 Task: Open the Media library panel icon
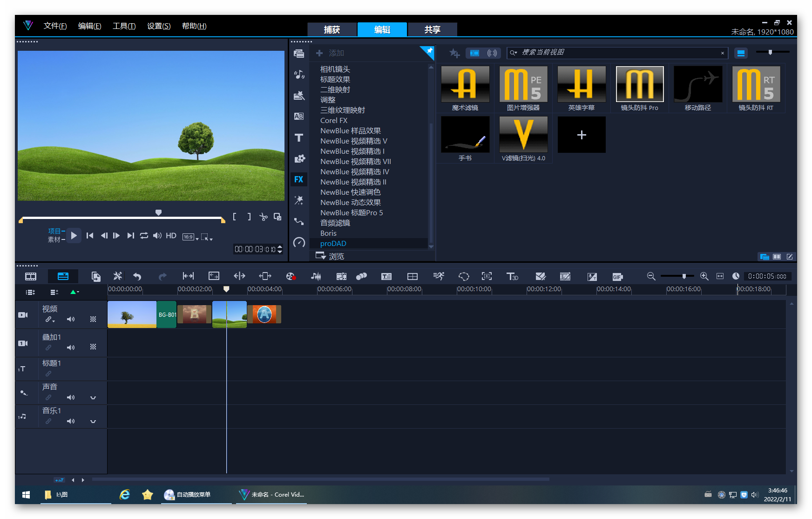pyautogui.click(x=299, y=54)
